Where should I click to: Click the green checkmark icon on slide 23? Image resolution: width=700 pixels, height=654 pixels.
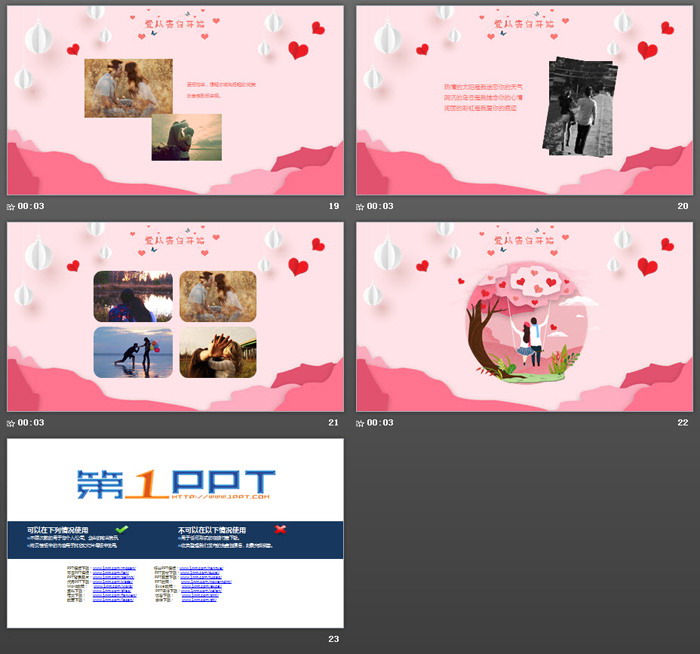pyautogui.click(x=122, y=529)
